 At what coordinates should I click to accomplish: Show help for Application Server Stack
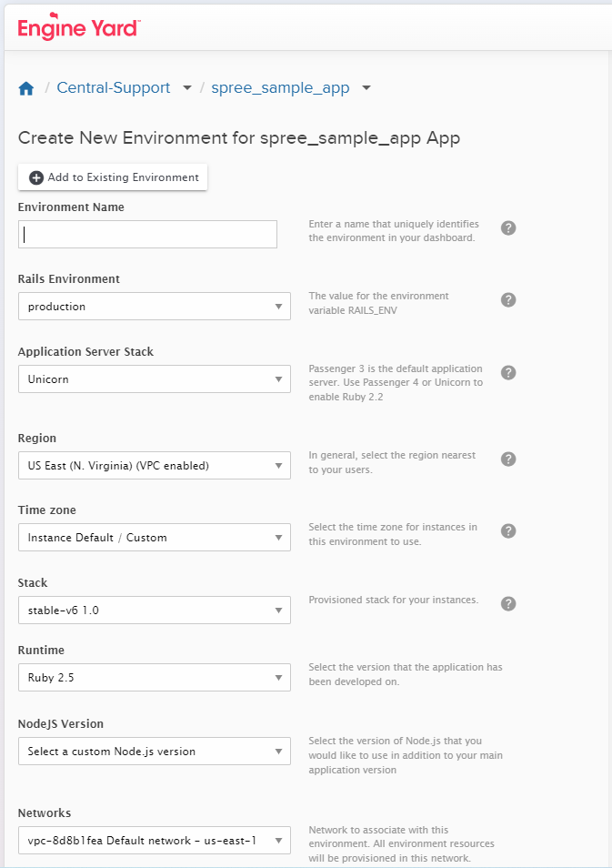pyautogui.click(x=508, y=372)
